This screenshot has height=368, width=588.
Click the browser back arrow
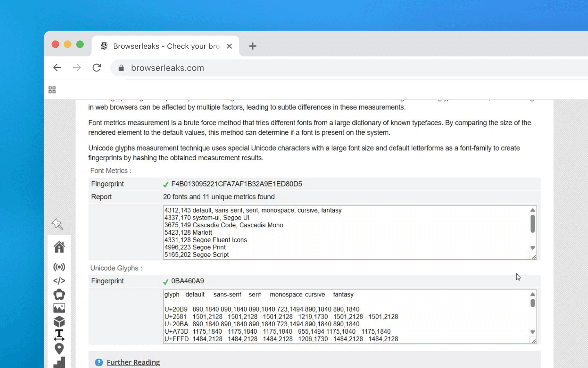pyautogui.click(x=57, y=67)
